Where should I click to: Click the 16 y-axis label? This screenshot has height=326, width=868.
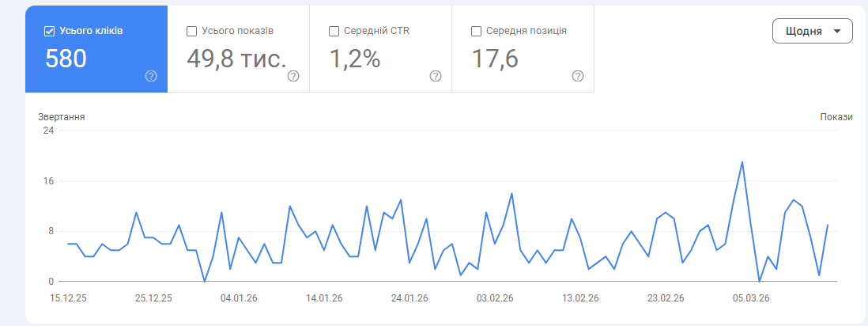[48, 180]
